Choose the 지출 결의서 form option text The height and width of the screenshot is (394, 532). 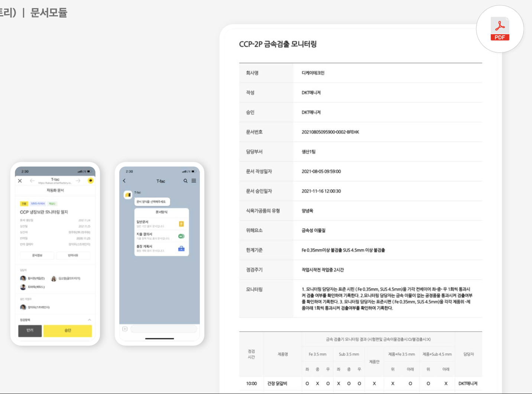[x=144, y=234]
